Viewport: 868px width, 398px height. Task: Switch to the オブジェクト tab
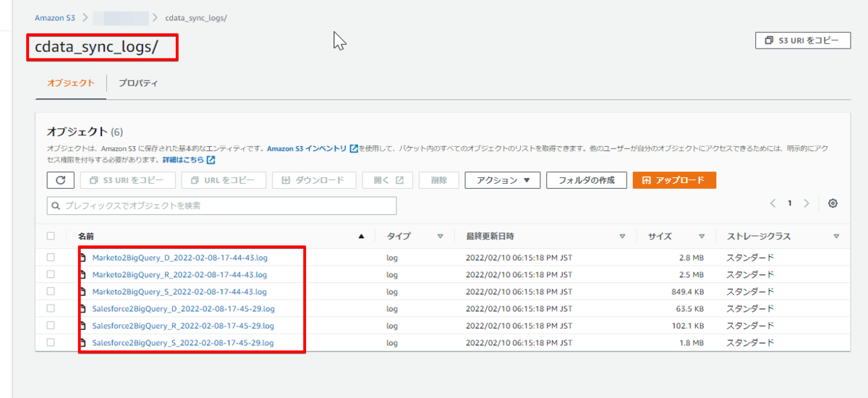click(71, 83)
